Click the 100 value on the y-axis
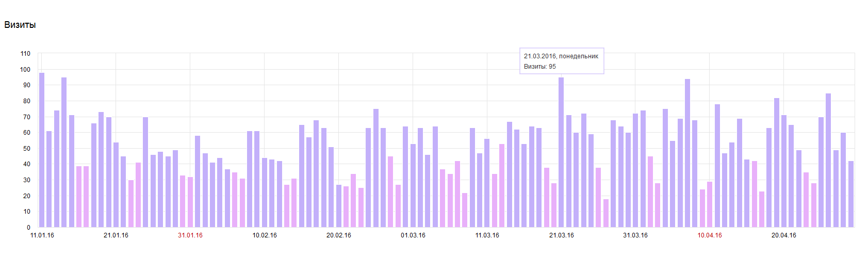The height and width of the screenshot is (272, 868). 25,69
